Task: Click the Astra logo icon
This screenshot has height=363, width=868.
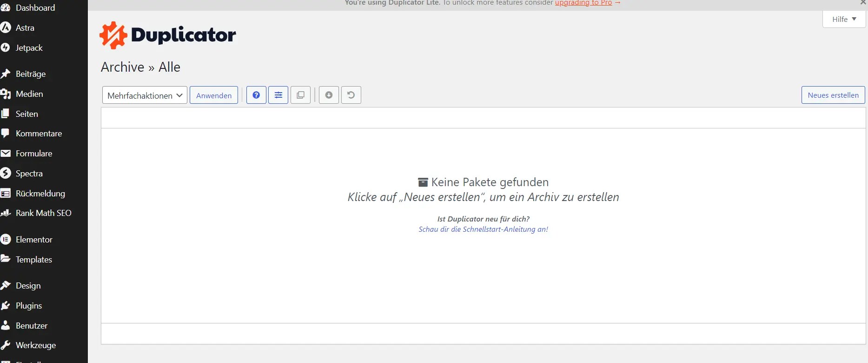Action: pyautogui.click(x=5, y=27)
